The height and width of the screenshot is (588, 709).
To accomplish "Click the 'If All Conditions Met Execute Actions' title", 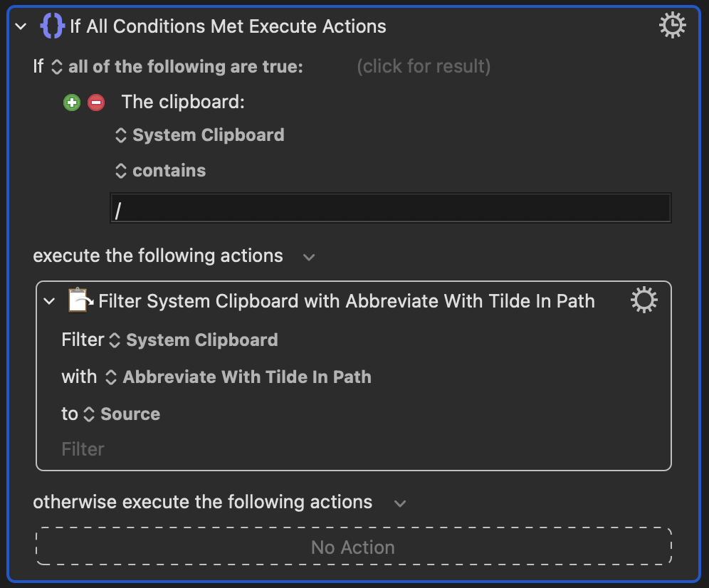I will coord(228,26).
